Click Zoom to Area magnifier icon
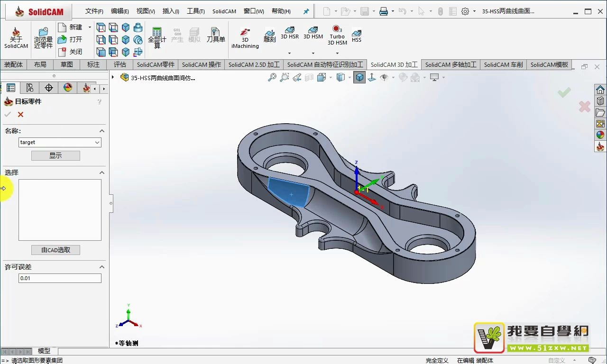607x364 pixels. tap(285, 77)
